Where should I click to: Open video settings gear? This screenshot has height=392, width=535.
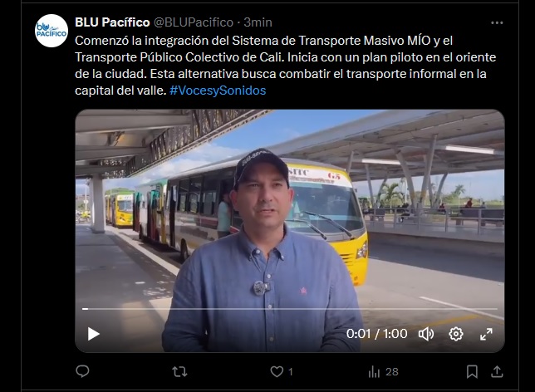click(456, 334)
